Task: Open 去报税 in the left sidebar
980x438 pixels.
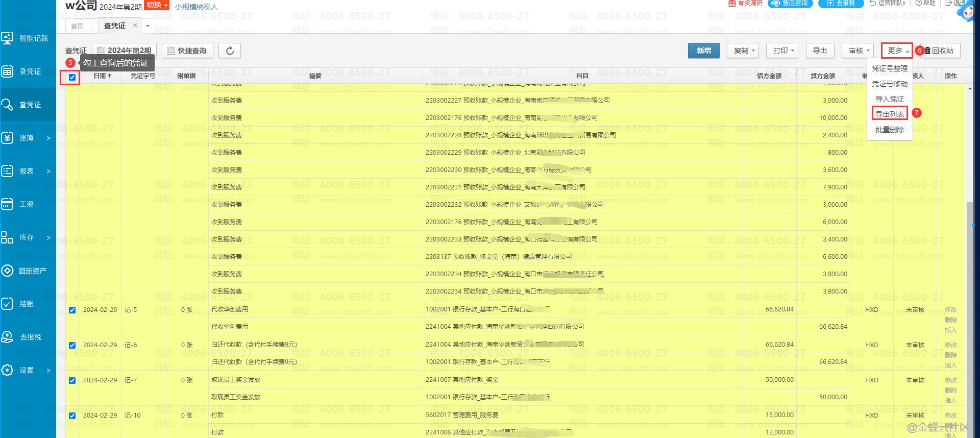Action: click(22, 337)
